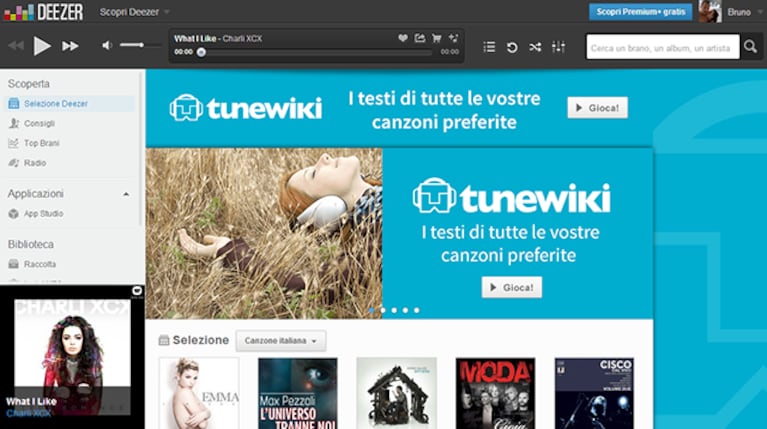
Task: Click the Selezione section icon
Action: tap(164, 340)
